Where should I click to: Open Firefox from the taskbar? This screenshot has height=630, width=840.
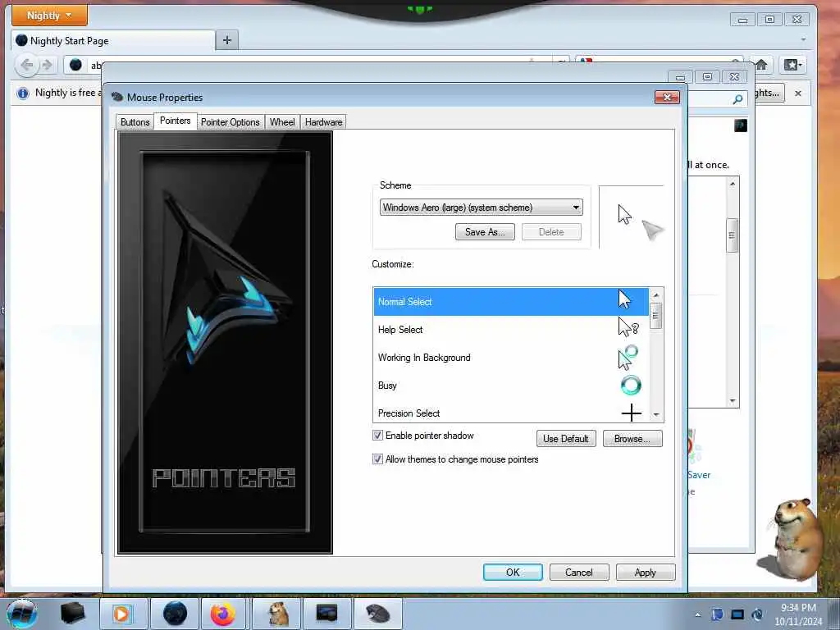click(223, 614)
